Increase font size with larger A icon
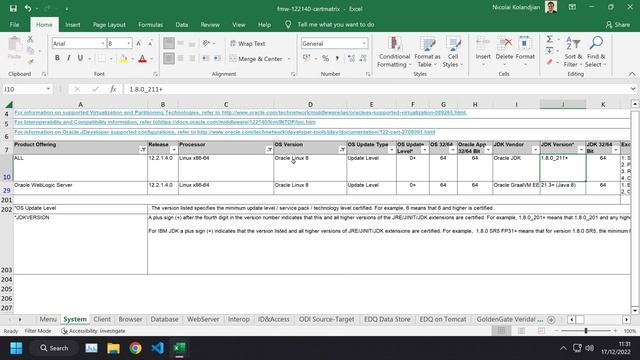The height and width of the screenshot is (360, 640). pos(138,43)
